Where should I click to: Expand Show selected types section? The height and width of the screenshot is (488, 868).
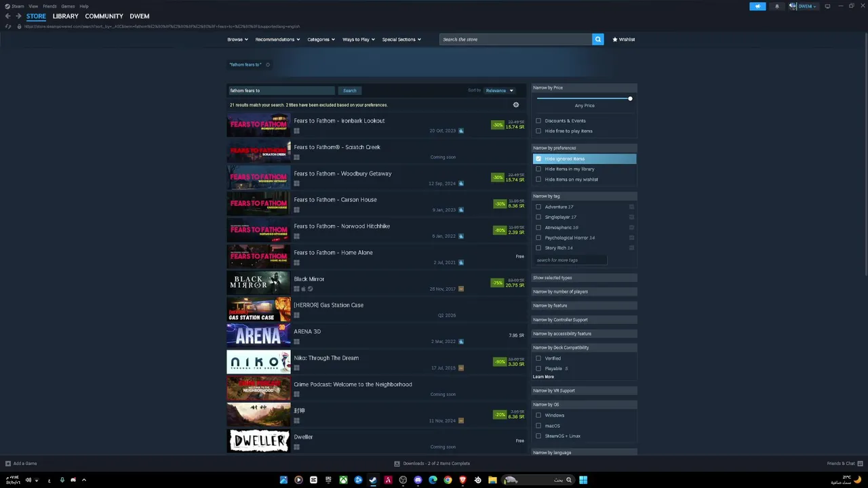pyautogui.click(x=584, y=278)
